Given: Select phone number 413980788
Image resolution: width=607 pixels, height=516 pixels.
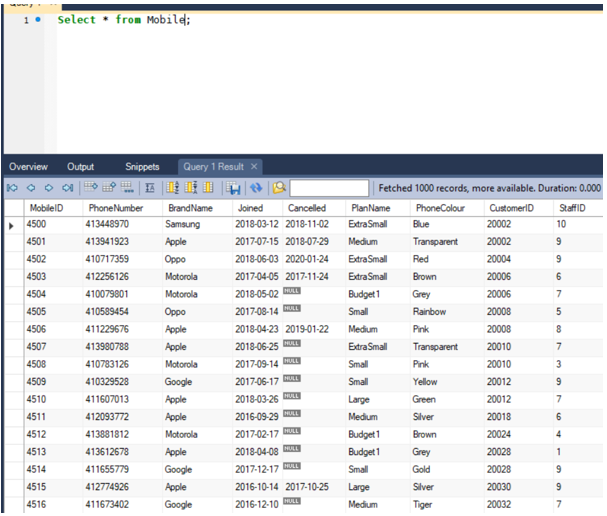Looking at the screenshot, I should coord(107,347).
